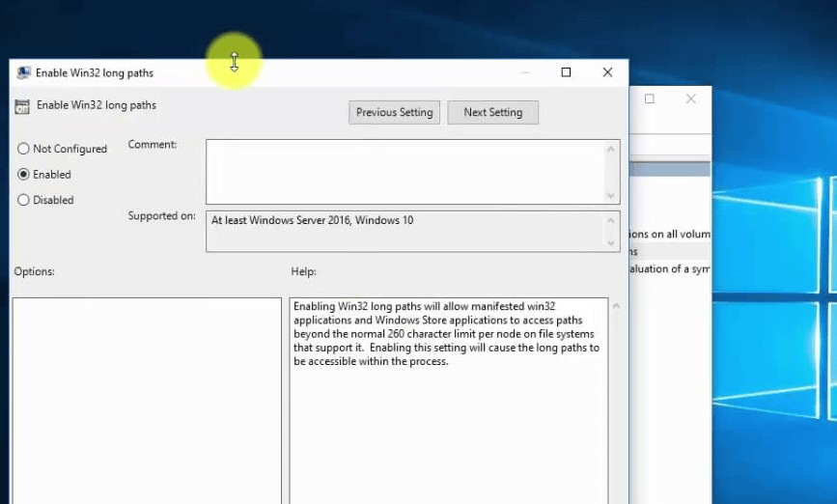Maximize the Enable Win32 long paths window
The width and height of the screenshot is (837, 504).
pyautogui.click(x=566, y=72)
